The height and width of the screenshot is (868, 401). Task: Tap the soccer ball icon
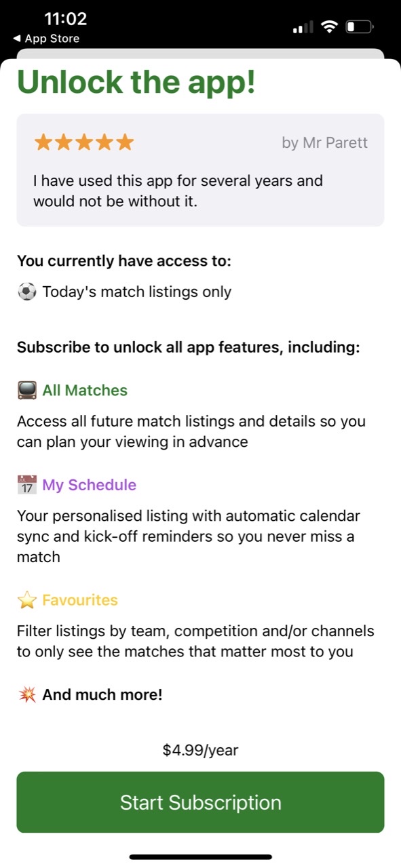(26, 292)
